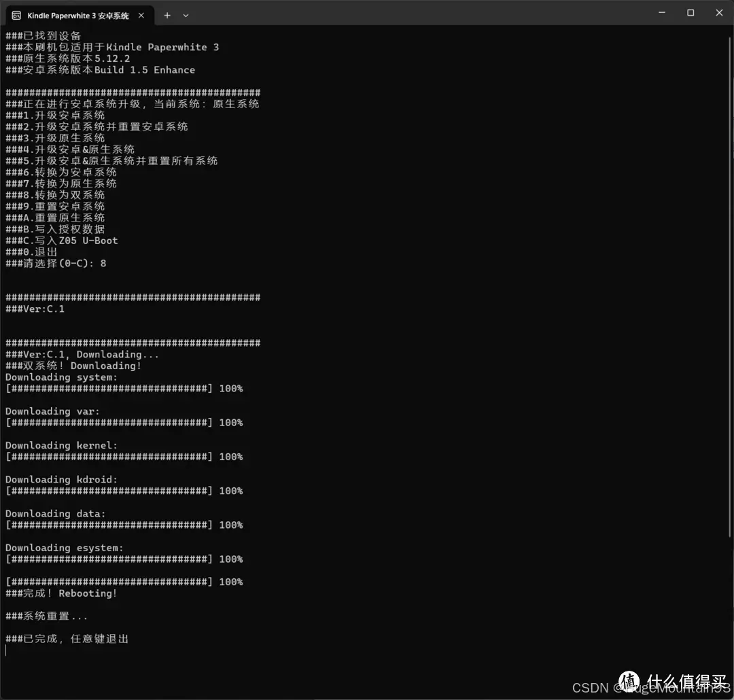Click the line with version 5.12.2
The height and width of the screenshot is (700, 734).
point(68,58)
